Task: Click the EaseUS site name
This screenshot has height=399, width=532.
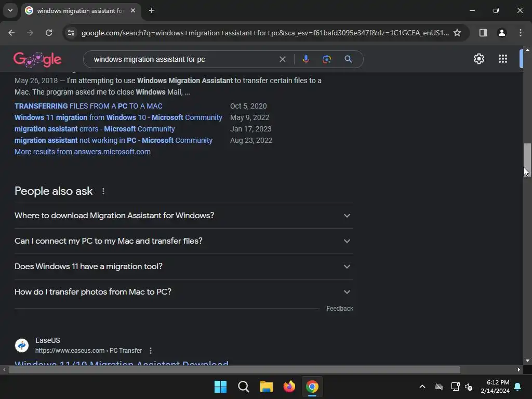Action: point(47,340)
